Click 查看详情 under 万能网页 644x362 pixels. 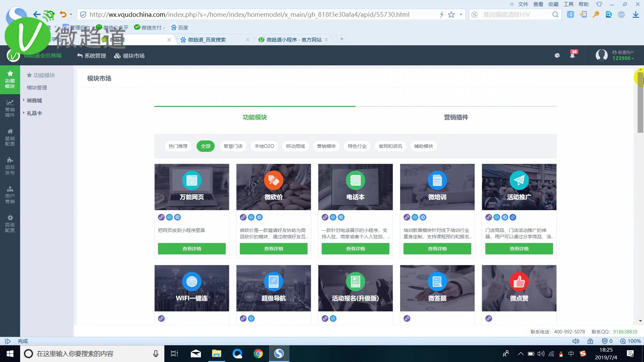click(192, 249)
